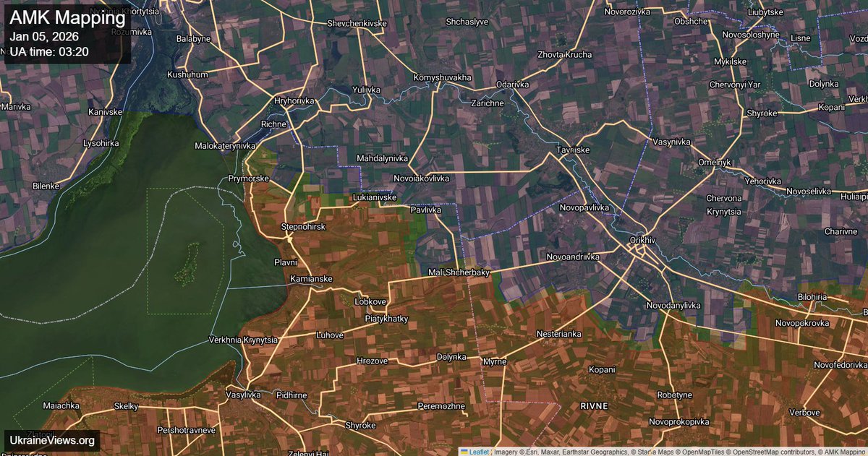868x456 pixels.
Task: Select the Hryhorivka label
Action: pos(294,101)
